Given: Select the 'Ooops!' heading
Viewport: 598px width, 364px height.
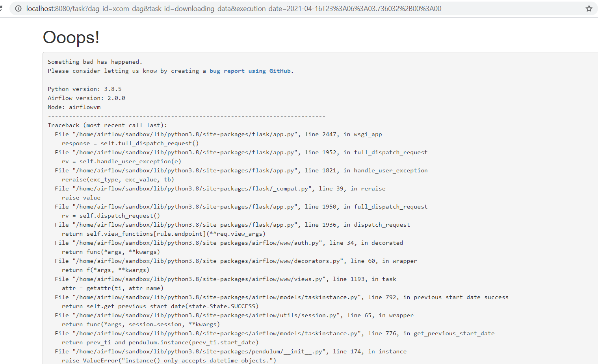Looking at the screenshot, I should pos(71,37).
